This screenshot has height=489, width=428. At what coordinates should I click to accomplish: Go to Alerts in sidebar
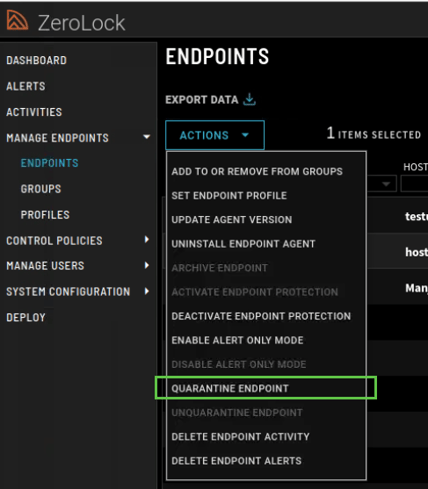click(26, 86)
